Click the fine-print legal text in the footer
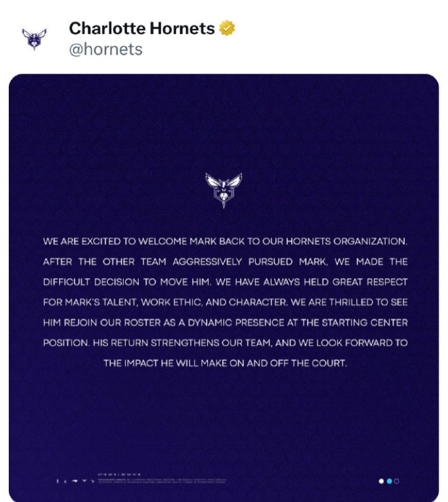This screenshot has height=502, width=448. tap(161, 482)
